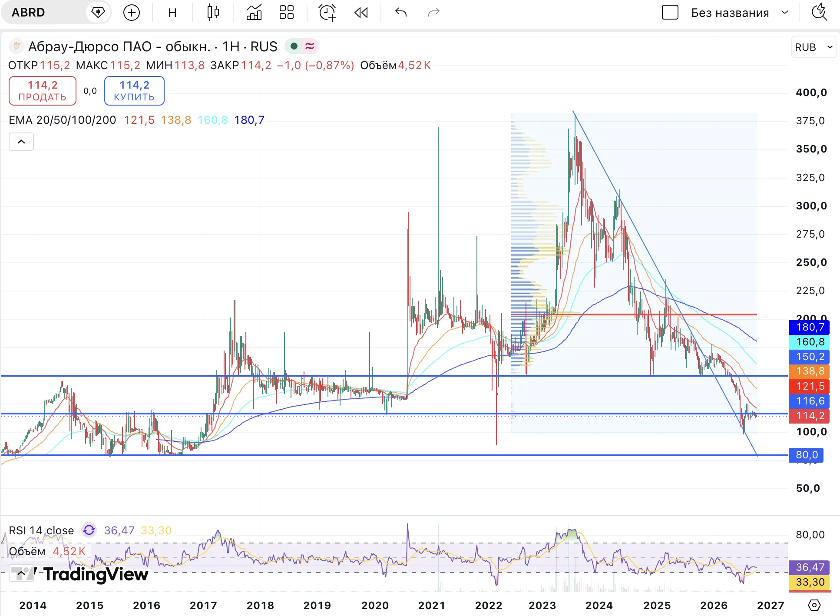Click the EMA value 121,5 in legend
This screenshot has height=616, width=840.
point(139,120)
